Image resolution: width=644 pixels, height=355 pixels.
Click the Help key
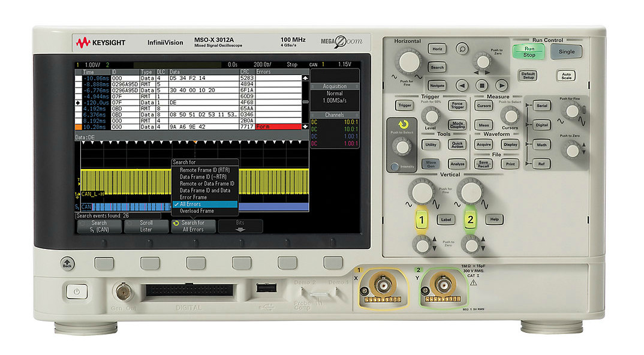tap(494, 219)
